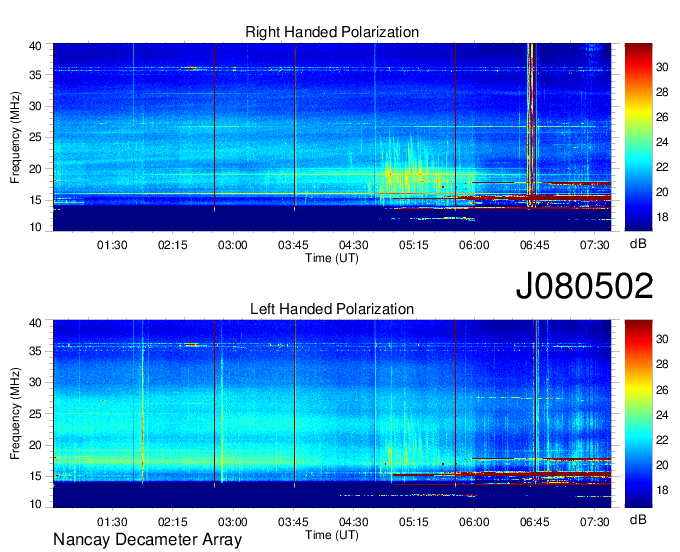Click "Time (UT)" label under left-handed plot
The height and width of the screenshot is (552, 680).
(x=332, y=535)
